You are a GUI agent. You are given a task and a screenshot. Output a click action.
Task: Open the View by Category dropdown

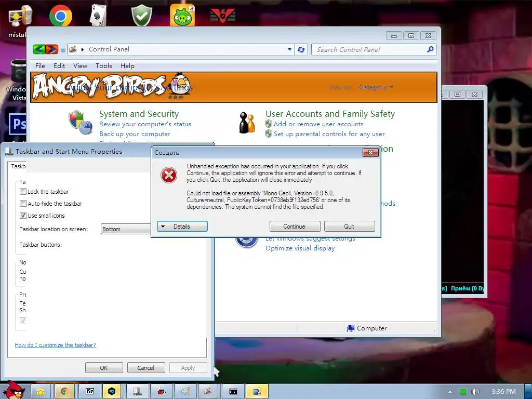pos(376,87)
